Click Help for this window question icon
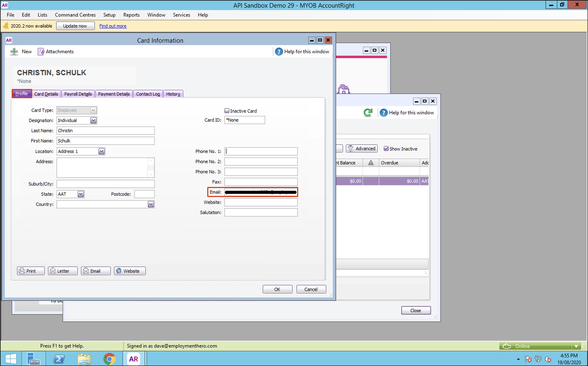This screenshot has width=588, height=366. 279,52
